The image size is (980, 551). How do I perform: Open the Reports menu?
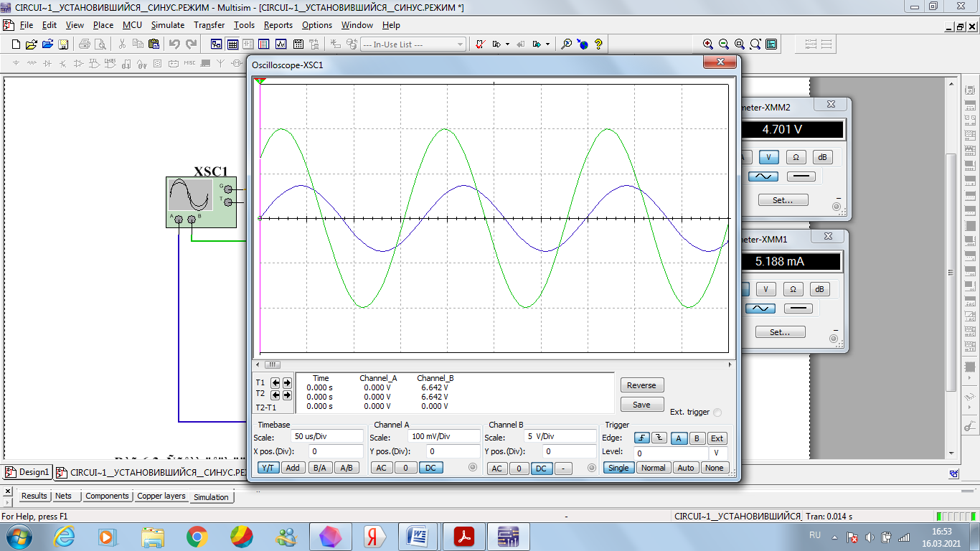pyautogui.click(x=278, y=24)
